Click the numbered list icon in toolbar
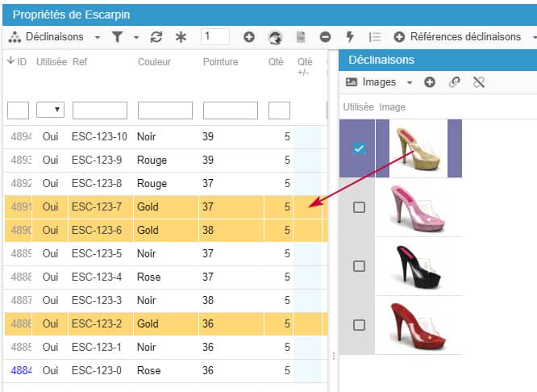The width and height of the screenshot is (537, 392). [374, 37]
